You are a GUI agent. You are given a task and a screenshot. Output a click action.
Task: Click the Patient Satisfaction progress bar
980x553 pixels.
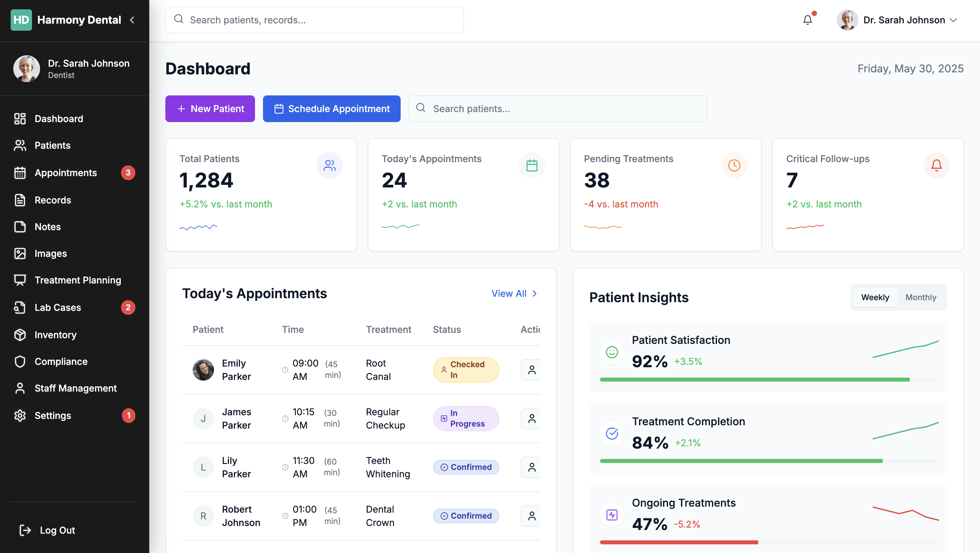click(768, 380)
